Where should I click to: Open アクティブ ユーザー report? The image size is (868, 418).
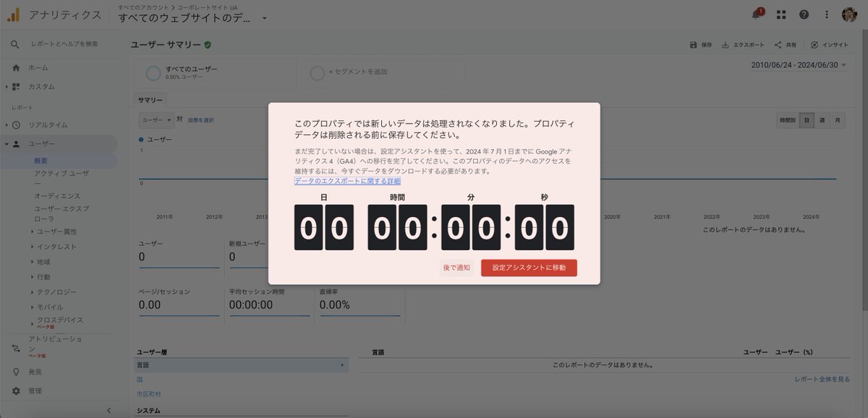[62, 179]
